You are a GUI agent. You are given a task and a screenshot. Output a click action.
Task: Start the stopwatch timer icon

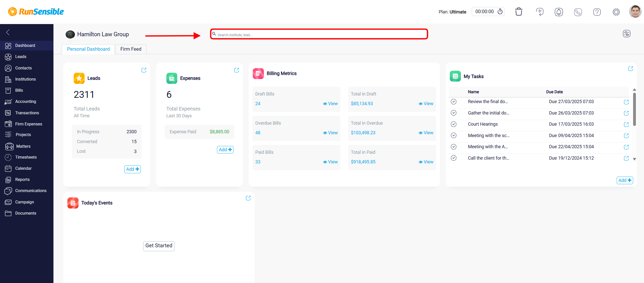pyautogui.click(x=500, y=12)
